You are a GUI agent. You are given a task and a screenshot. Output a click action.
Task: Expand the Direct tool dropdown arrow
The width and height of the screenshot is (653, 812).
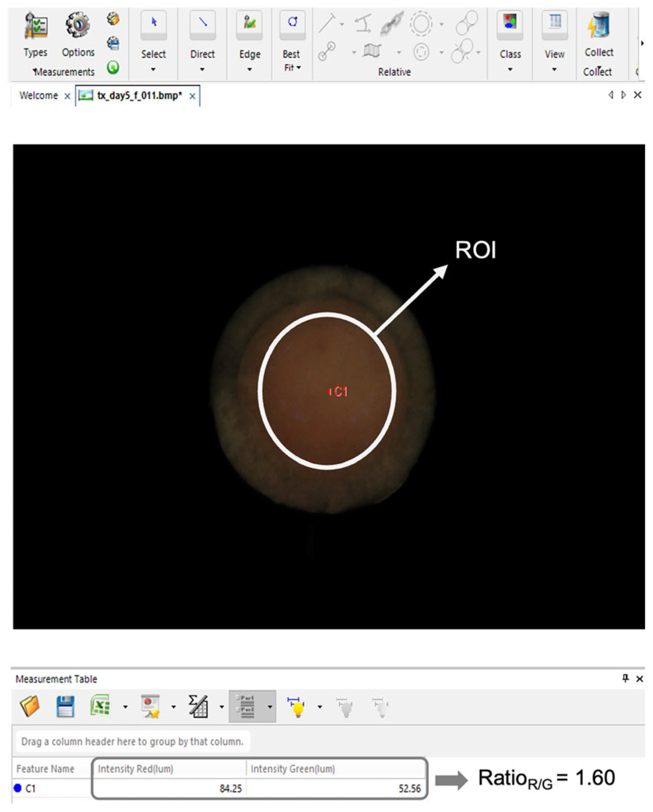[x=202, y=69]
